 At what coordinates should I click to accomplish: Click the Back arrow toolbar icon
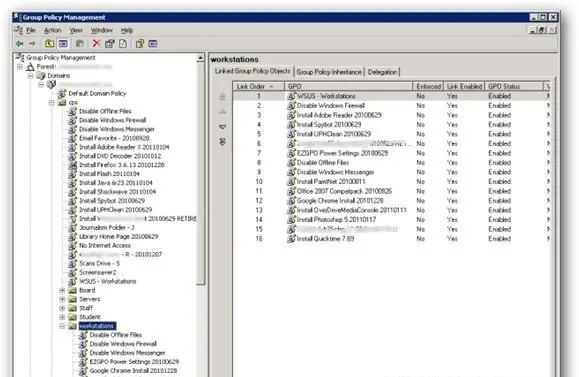(20, 44)
